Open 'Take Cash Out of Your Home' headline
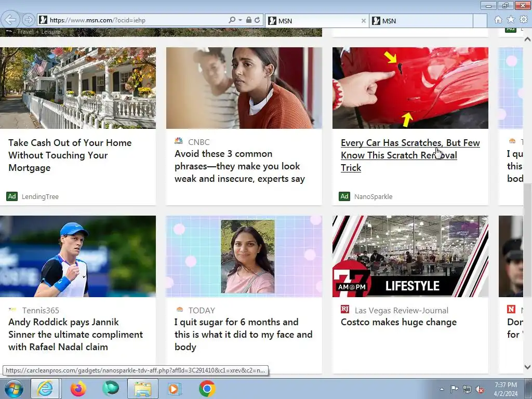This screenshot has height=399, width=532. click(70, 155)
